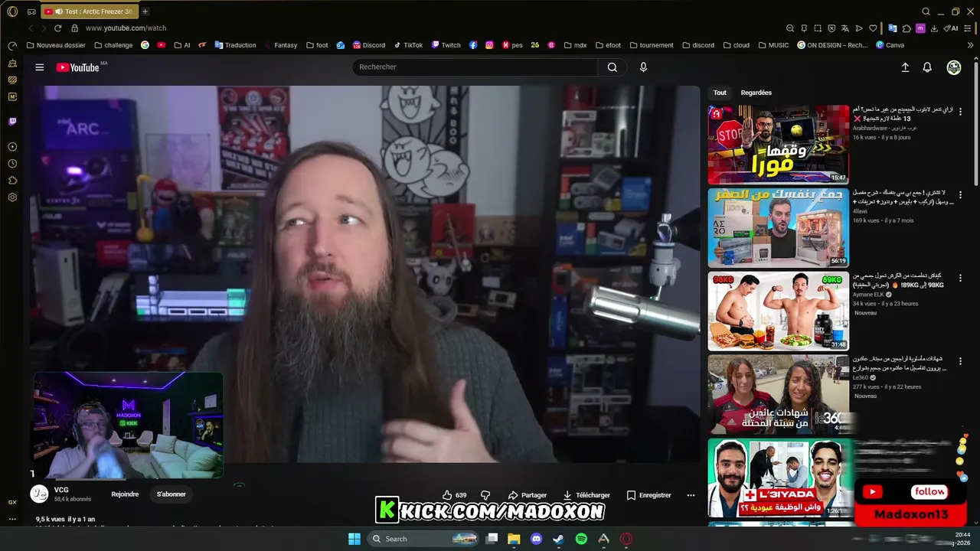Reload the page in the browser
Screen dimensions: 980x551
click(x=57, y=28)
